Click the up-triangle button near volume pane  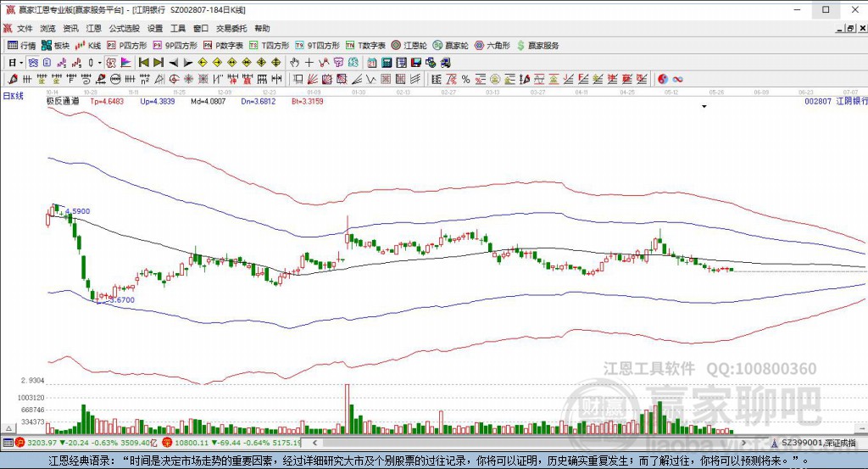tap(8, 428)
